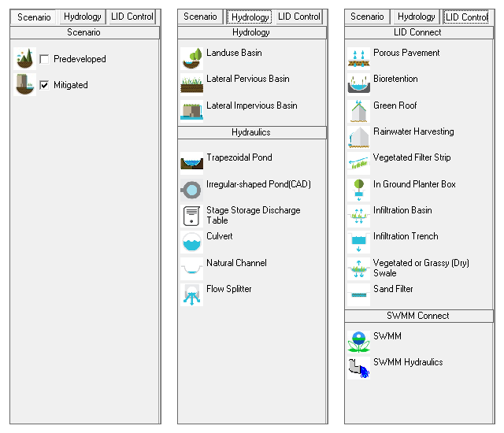Viewport: 504px width, 433px height.
Task: Enable the Predeveloped checkbox
Action: tap(44, 59)
